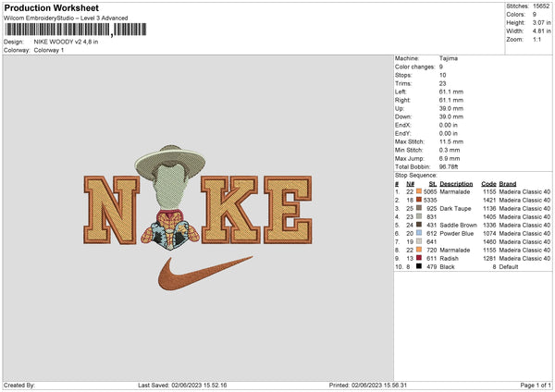Select the 'Colorway 1' value
Screen dimensions: 555x392
click(x=49, y=50)
